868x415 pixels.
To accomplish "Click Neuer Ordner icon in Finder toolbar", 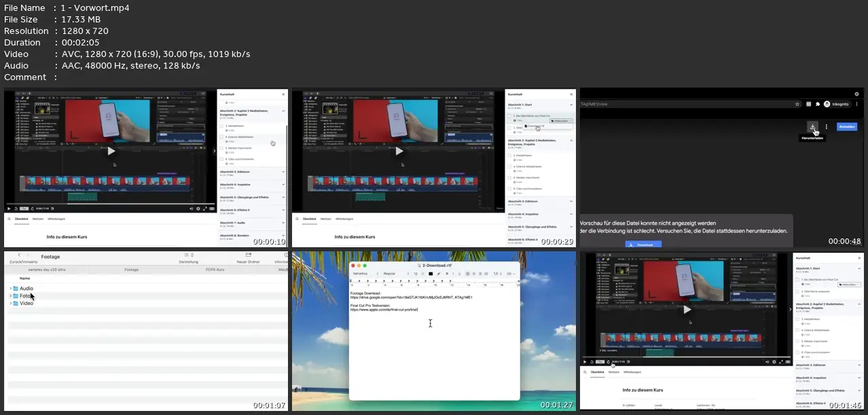I will click(248, 255).
